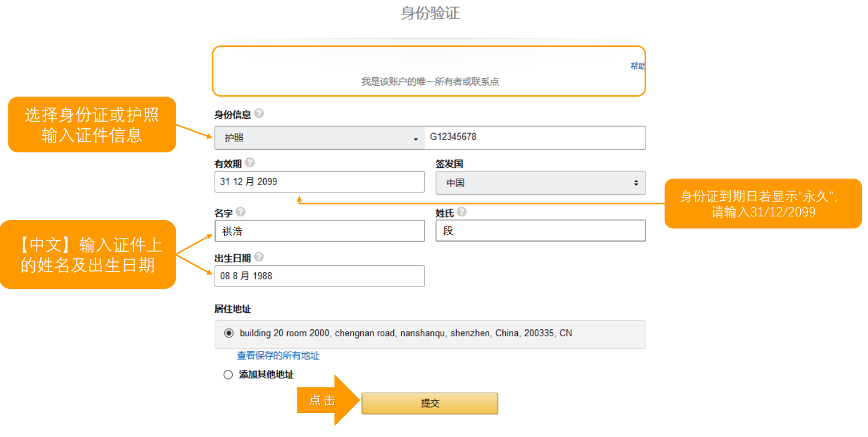
Task: Click the saved address text starting with building 20
Action: click(406, 333)
